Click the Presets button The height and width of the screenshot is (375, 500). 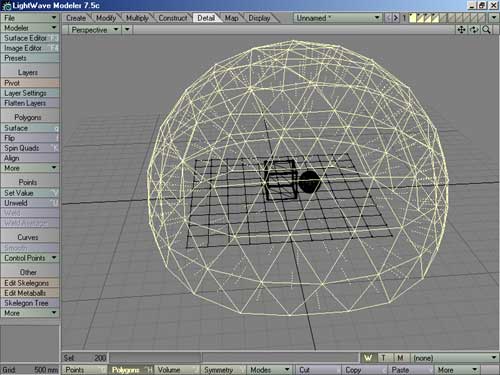pyautogui.click(x=30, y=58)
